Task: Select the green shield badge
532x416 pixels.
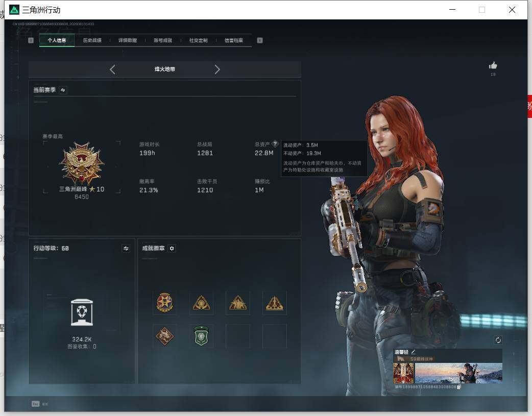Action: coord(201,336)
